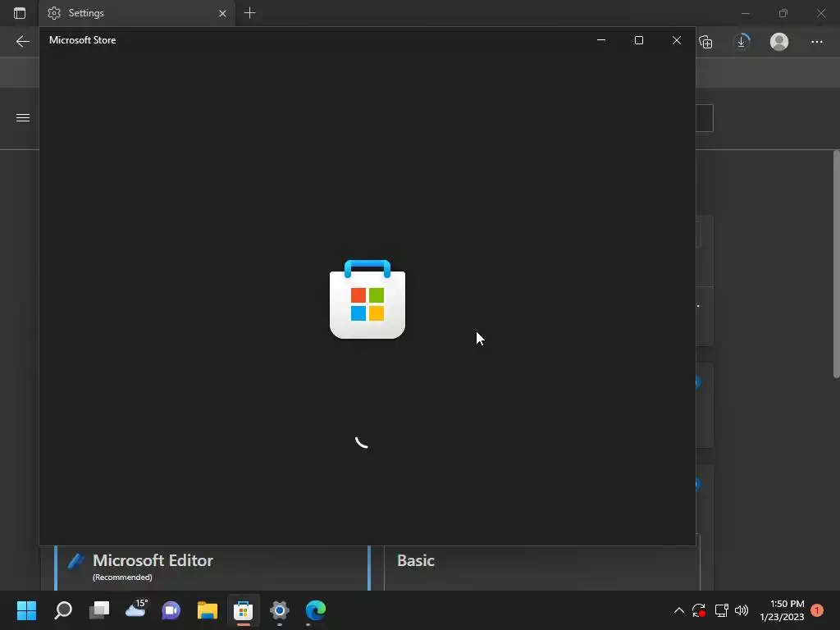Screen dimensions: 840x630
Task: Click the sync tray icon with red dot
Action: [699, 610]
